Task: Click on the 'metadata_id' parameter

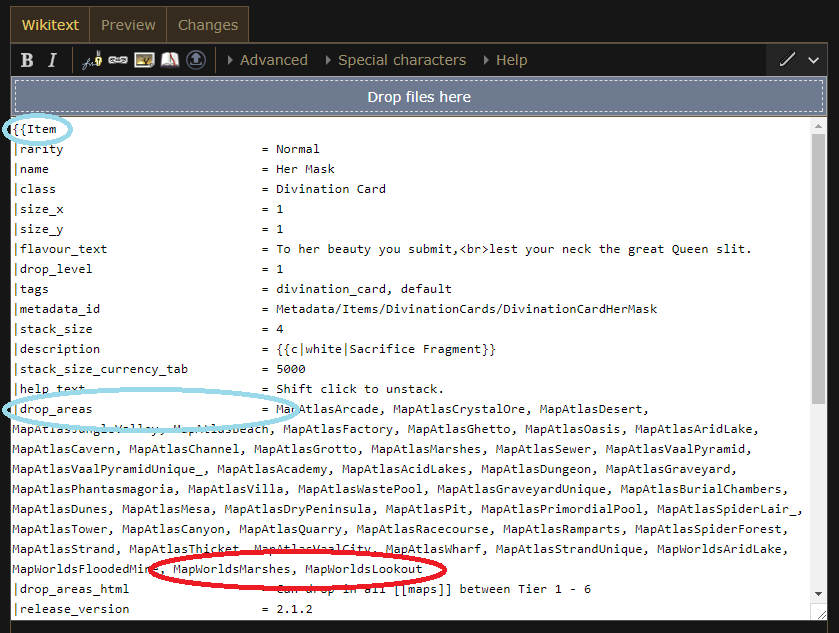Action: [x=59, y=309]
